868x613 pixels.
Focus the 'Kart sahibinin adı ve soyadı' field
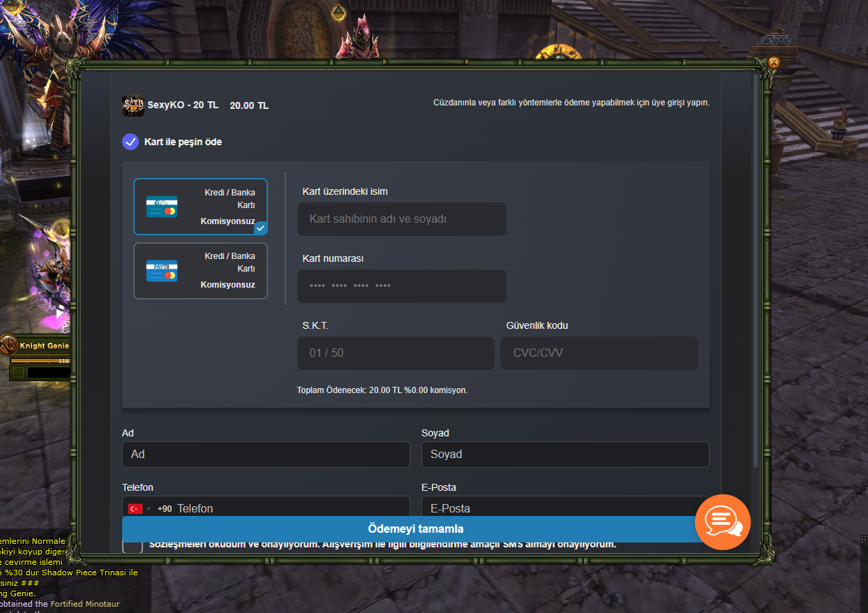(402, 219)
